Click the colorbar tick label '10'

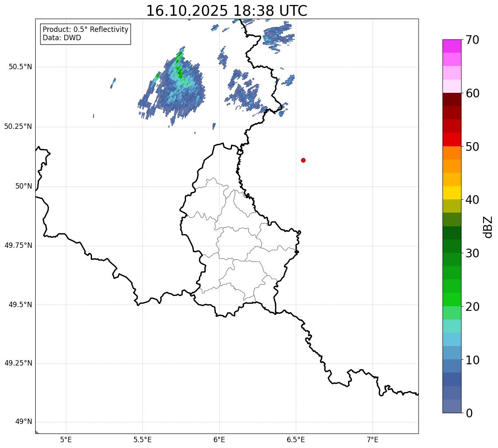click(x=472, y=360)
